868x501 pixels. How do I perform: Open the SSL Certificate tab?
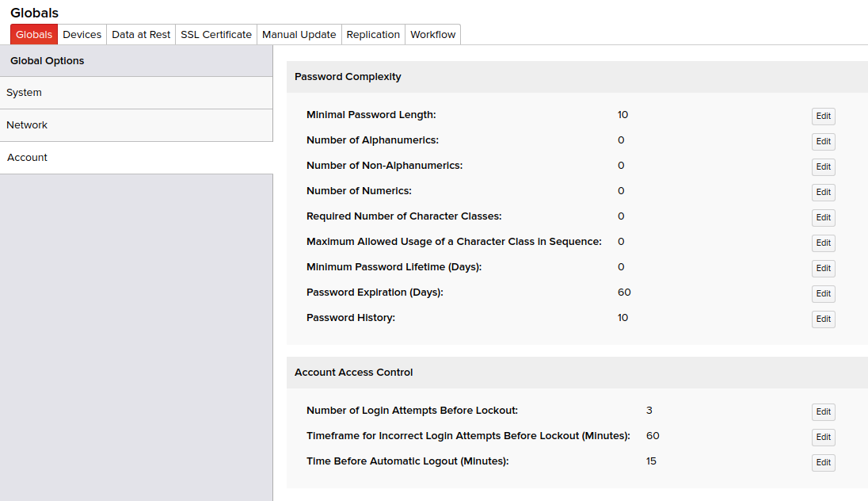216,35
